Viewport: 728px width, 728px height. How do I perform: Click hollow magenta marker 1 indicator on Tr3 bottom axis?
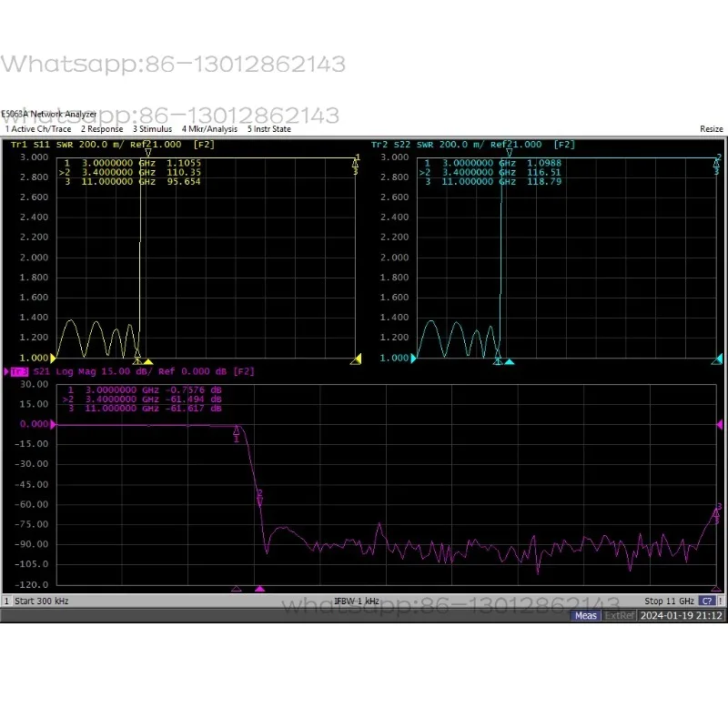point(236,589)
